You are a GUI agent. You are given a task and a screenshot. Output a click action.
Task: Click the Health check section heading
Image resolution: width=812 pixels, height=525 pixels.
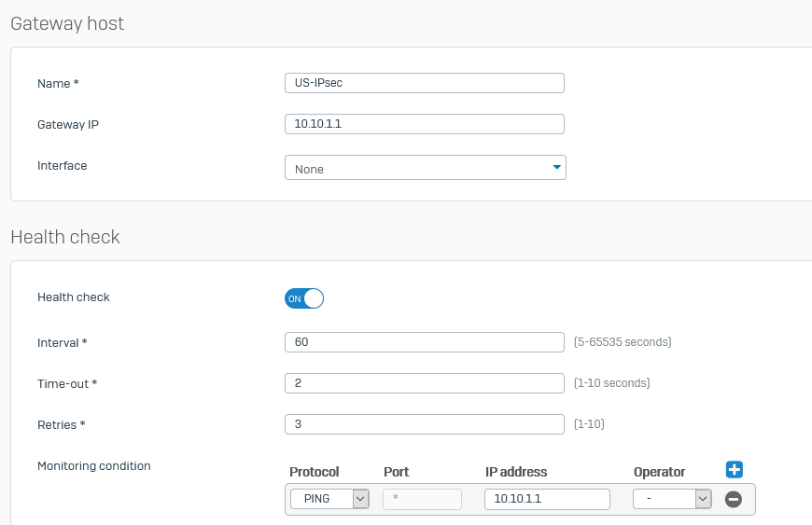[x=65, y=237]
